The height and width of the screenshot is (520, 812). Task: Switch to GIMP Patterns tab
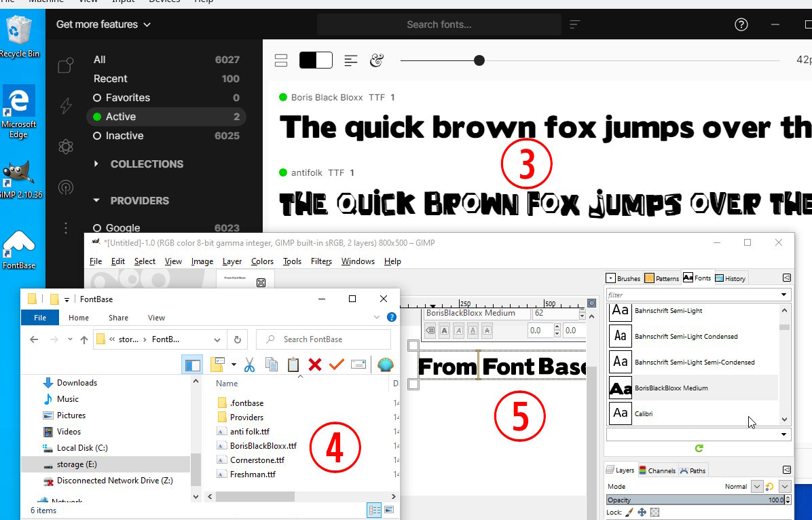[662, 278]
